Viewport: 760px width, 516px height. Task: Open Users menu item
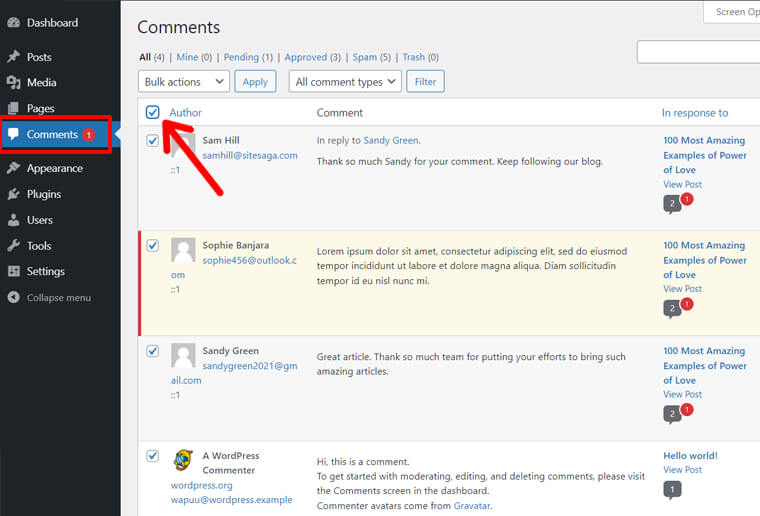click(40, 220)
